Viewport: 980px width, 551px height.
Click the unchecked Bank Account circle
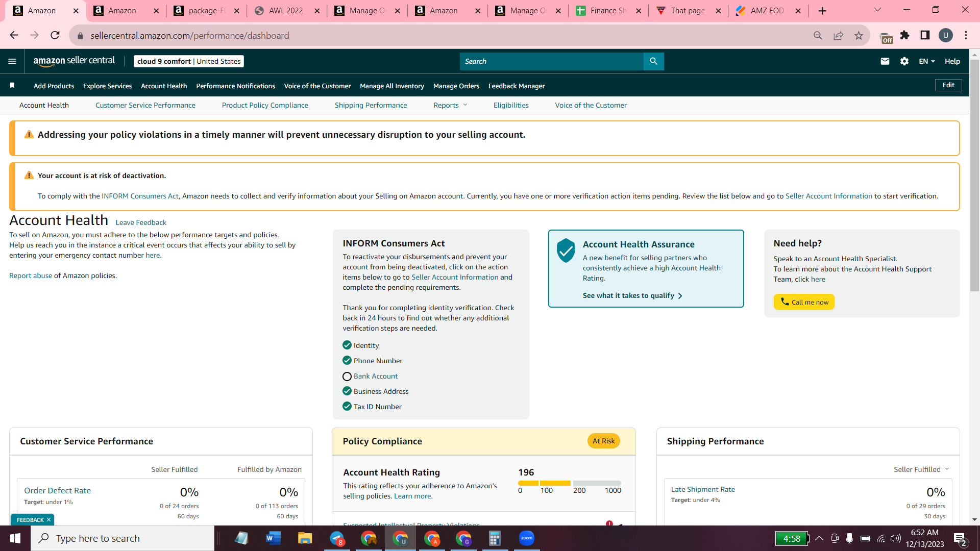click(347, 377)
